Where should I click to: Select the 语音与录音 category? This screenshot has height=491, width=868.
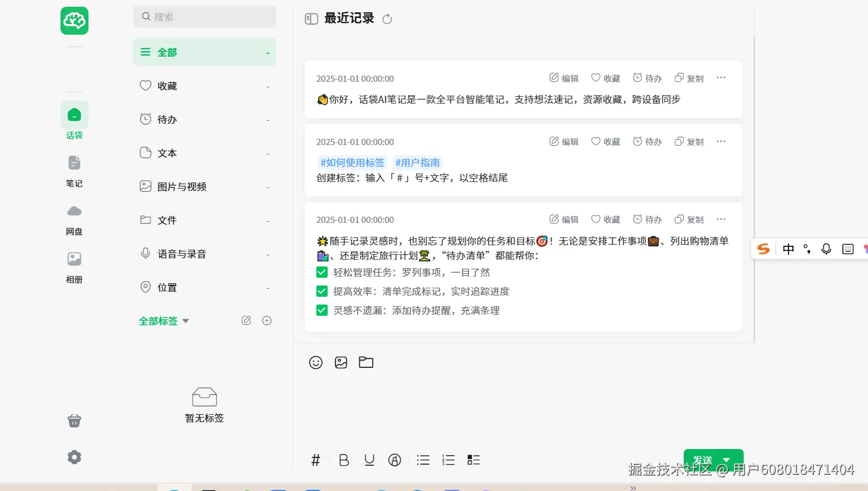tap(204, 254)
